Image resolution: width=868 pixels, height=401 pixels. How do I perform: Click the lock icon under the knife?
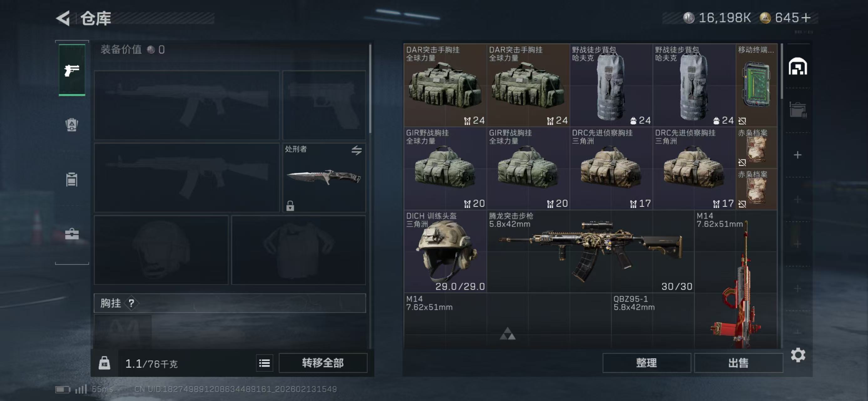[290, 206]
